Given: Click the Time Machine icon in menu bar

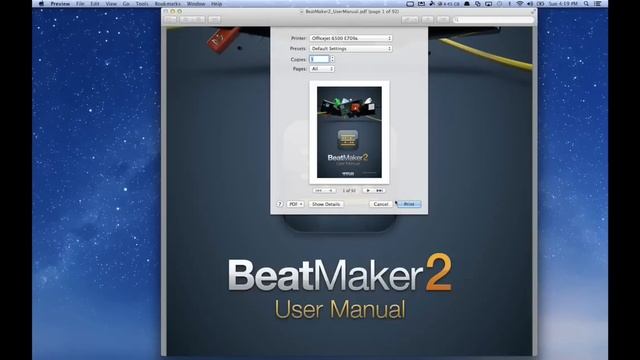Looking at the screenshot, I should [499, 4].
